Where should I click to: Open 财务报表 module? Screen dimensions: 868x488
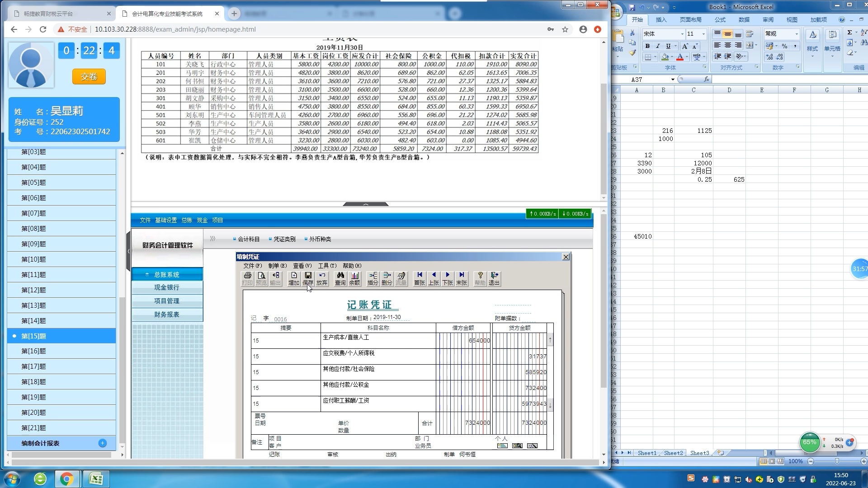167,314
